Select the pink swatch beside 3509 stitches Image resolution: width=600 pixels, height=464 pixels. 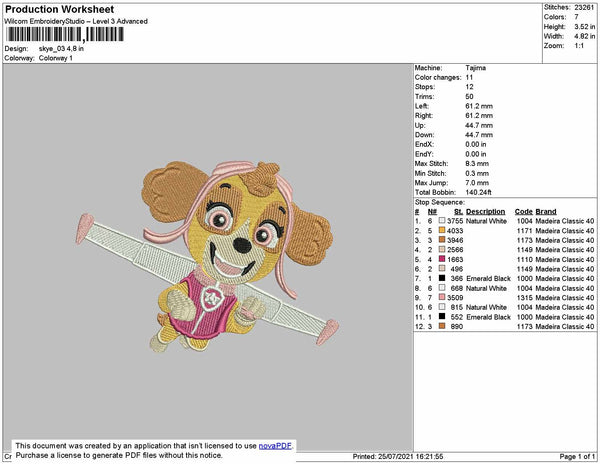(442, 297)
